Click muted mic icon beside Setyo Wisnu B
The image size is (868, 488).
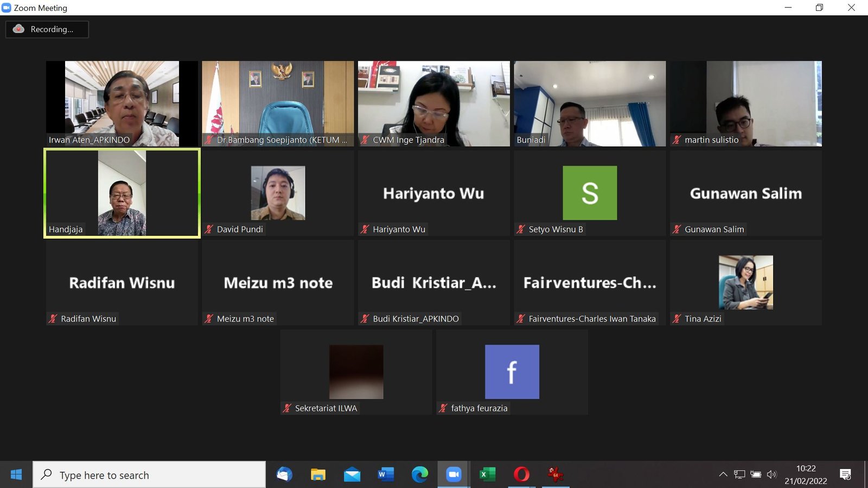521,229
